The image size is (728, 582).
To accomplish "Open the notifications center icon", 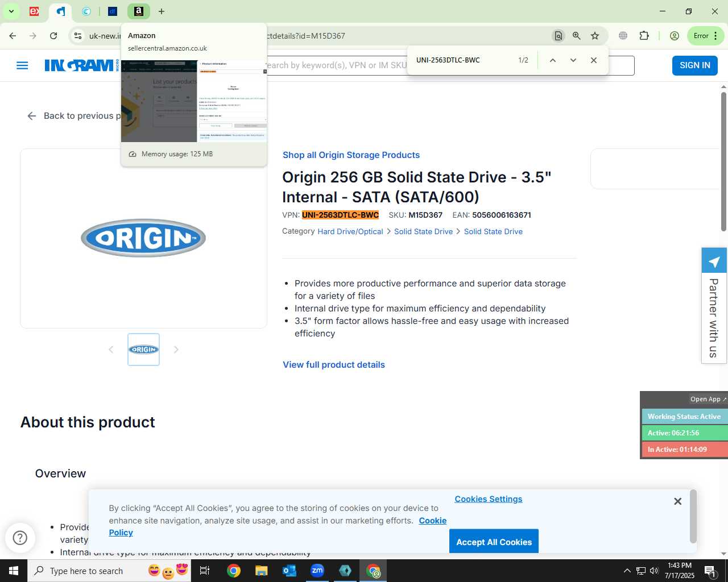I will click(710, 571).
